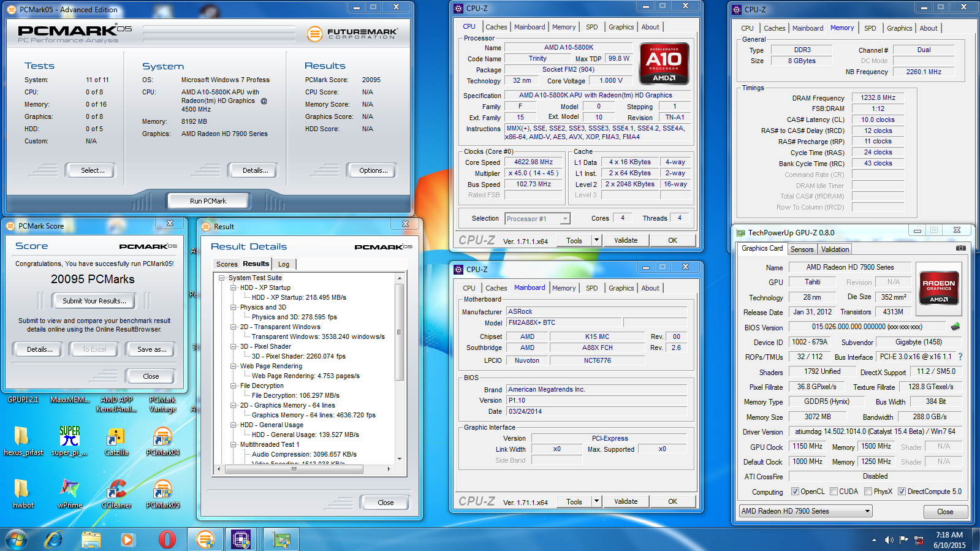Open Graphics tab in Mainboard CPU-Z window
This screenshot has width=980, height=551.
[x=621, y=288]
